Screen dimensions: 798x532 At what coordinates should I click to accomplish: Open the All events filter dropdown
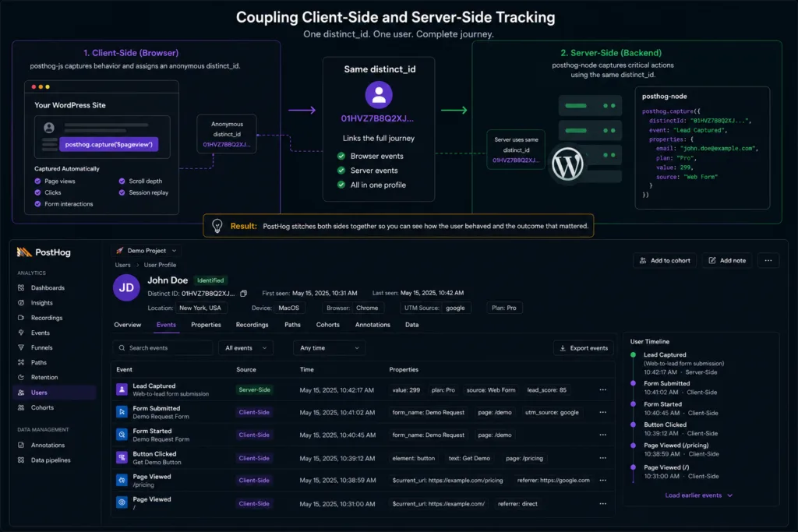click(x=245, y=348)
